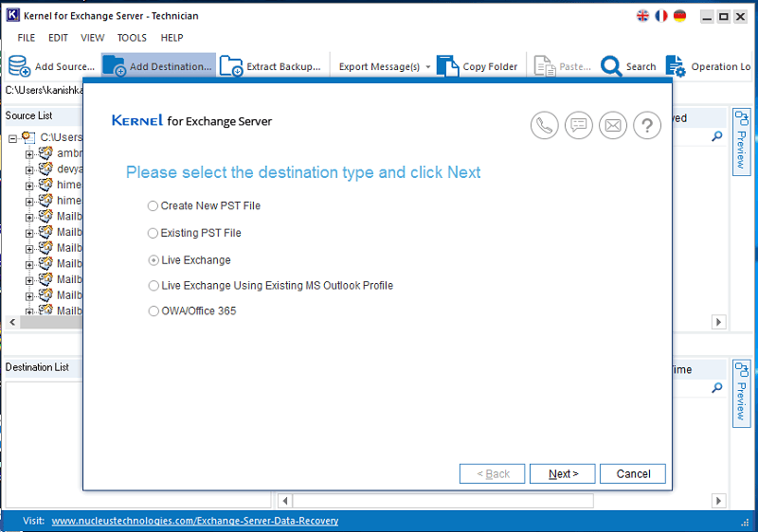Switch language to English flag
Viewport: 758px width, 532px height.
tap(642, 16)
